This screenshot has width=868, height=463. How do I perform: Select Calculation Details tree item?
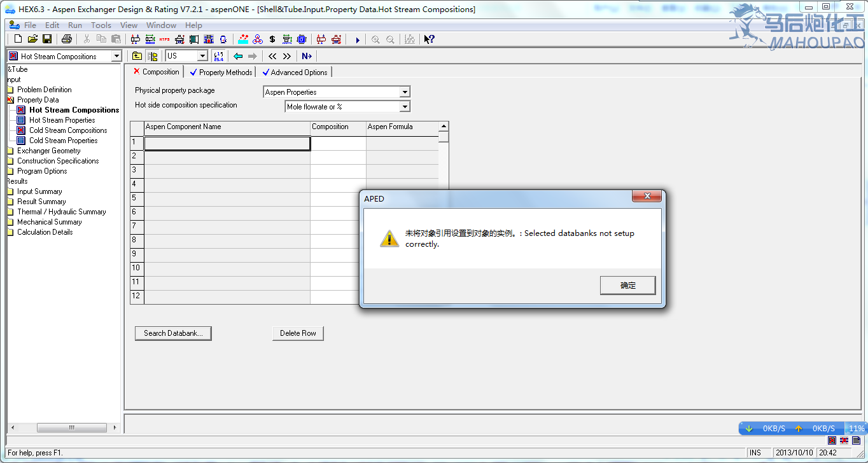[x=45, y=232]
